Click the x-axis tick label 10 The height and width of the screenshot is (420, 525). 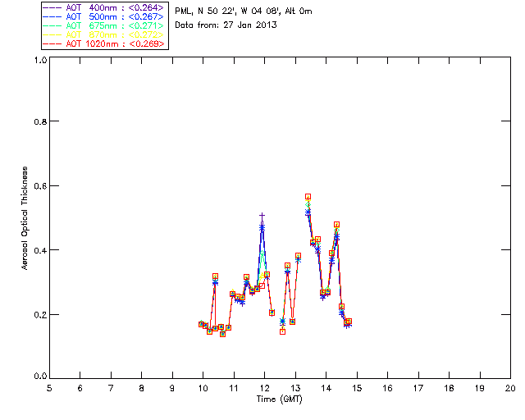click(203, 388)
